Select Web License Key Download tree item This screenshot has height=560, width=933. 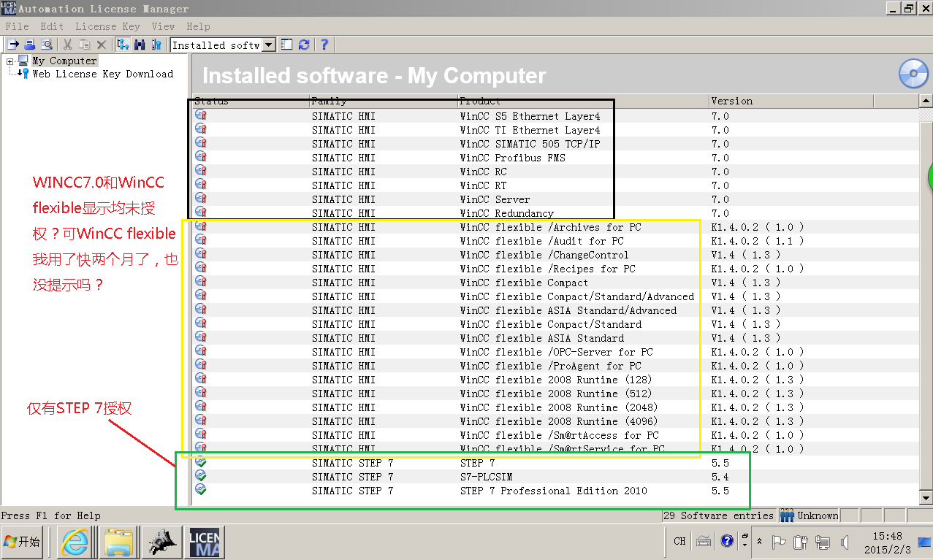[x=103, y=74]
